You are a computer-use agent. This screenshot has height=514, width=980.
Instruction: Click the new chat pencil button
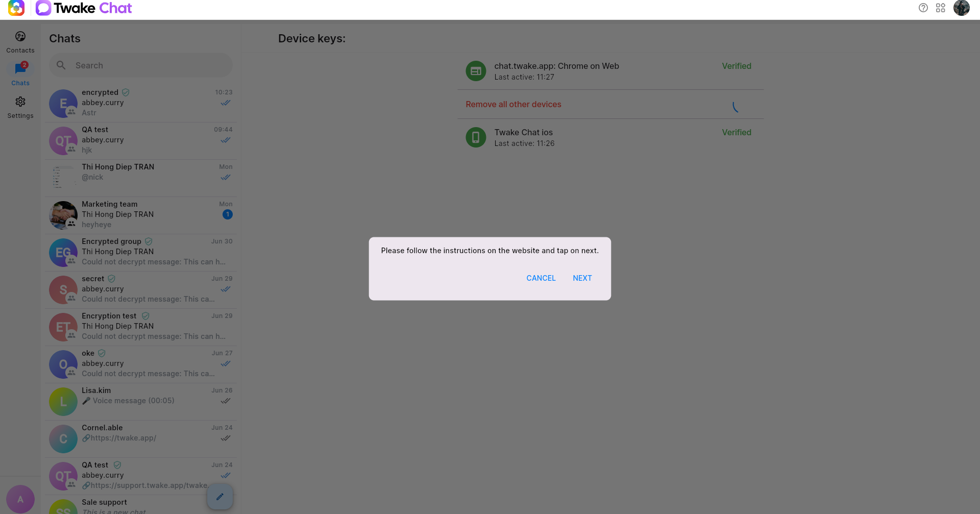pos(220,497)
